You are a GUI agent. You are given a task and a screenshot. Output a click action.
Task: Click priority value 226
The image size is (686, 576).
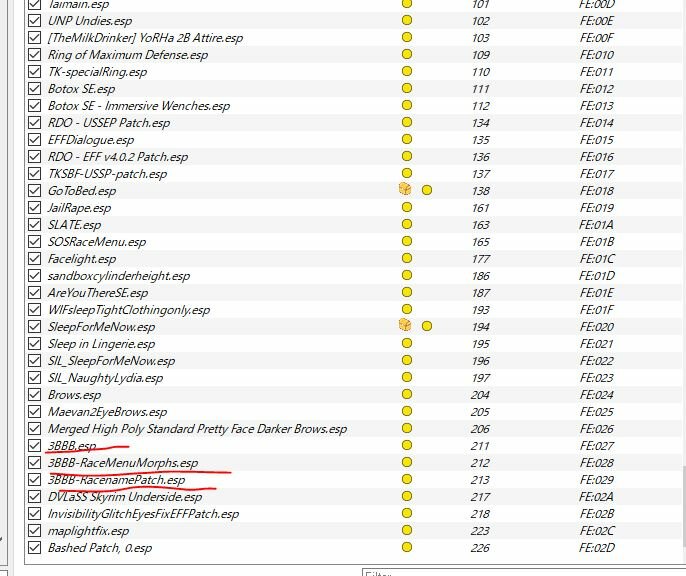pos(480,548)
